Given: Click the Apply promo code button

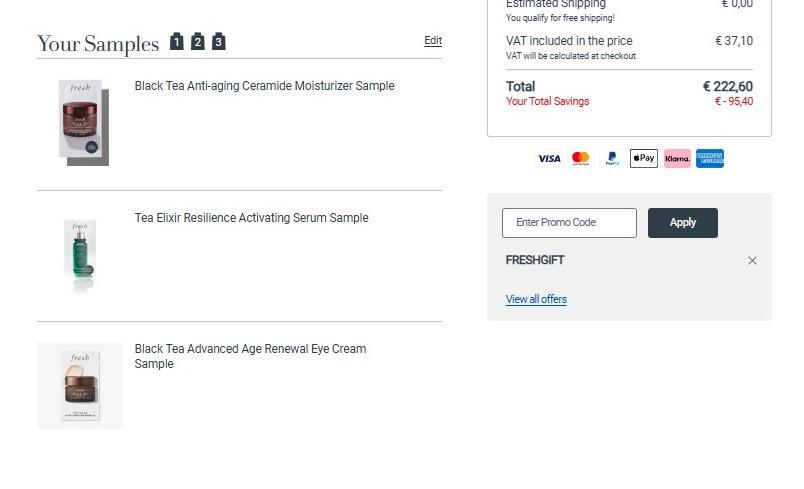Looking at the screenshot, I should 683,223.
